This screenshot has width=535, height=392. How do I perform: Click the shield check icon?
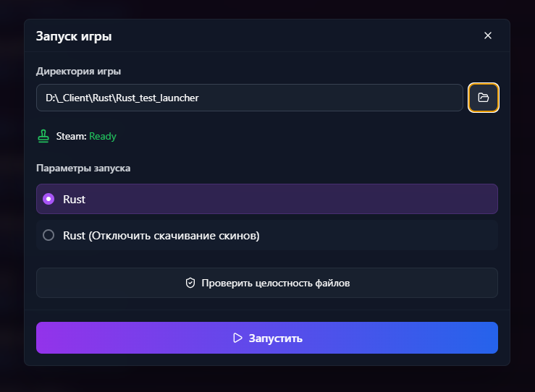[x=190, y=283]
